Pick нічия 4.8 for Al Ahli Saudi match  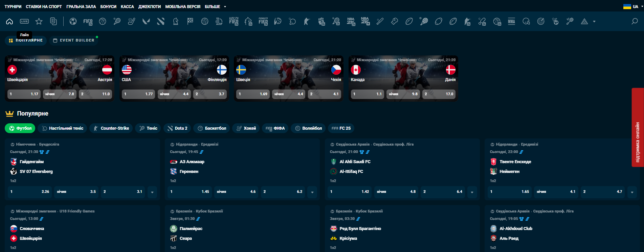pos(396,192)
